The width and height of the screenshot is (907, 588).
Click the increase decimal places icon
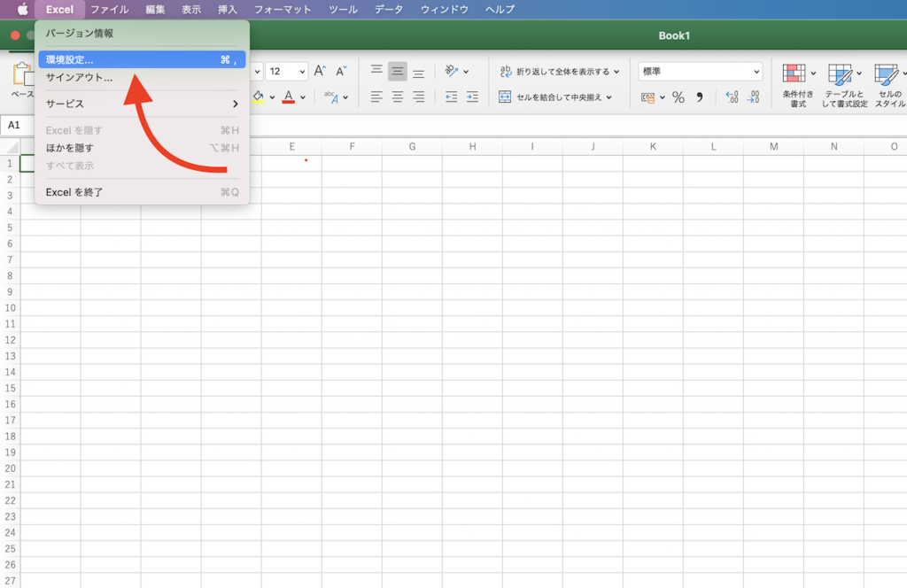point(732,97)
